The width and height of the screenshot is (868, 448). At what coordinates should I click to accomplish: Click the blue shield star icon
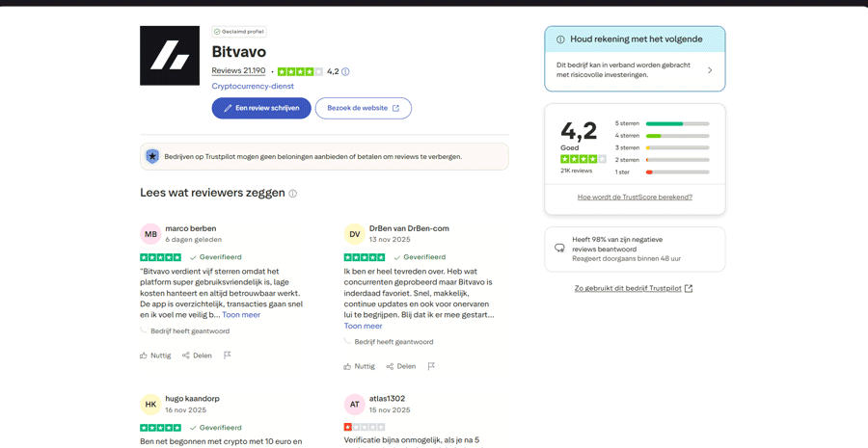tap(152, 156)
